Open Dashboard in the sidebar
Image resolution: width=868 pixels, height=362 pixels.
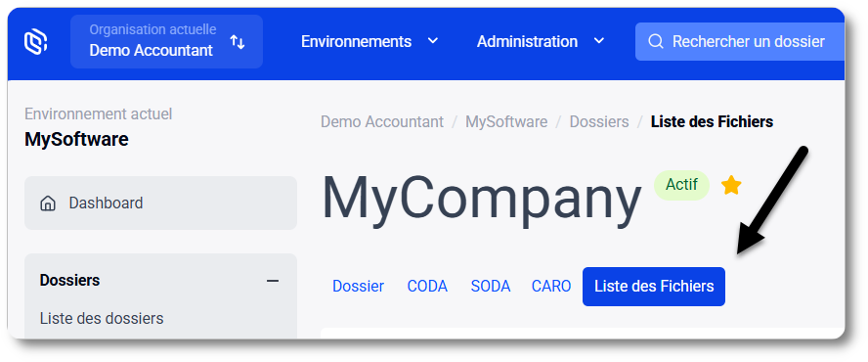click(x=160, y=203)
